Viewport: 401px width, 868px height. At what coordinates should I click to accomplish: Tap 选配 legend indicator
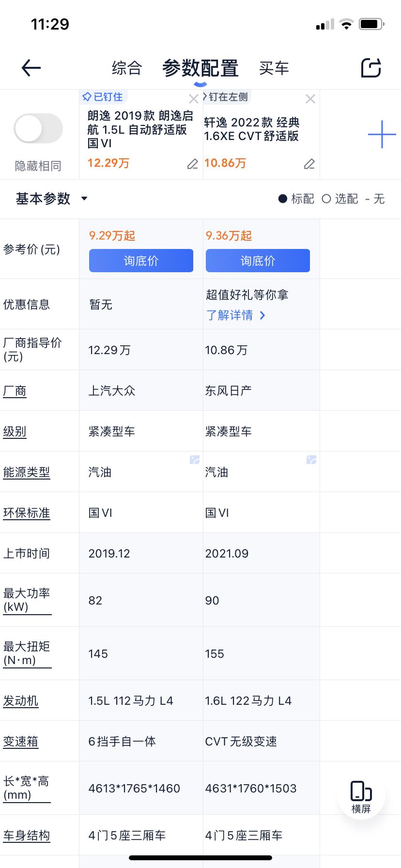(x=340, y=199)
